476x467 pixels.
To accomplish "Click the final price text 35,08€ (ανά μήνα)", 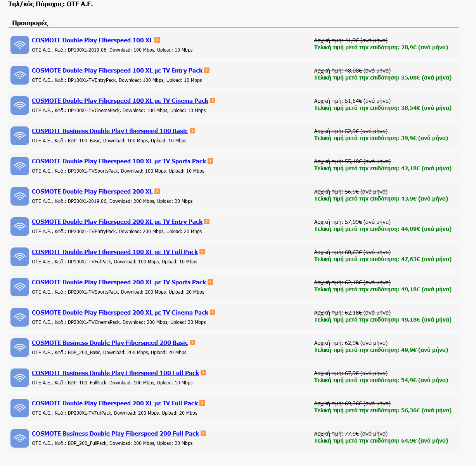I will 426,78.
